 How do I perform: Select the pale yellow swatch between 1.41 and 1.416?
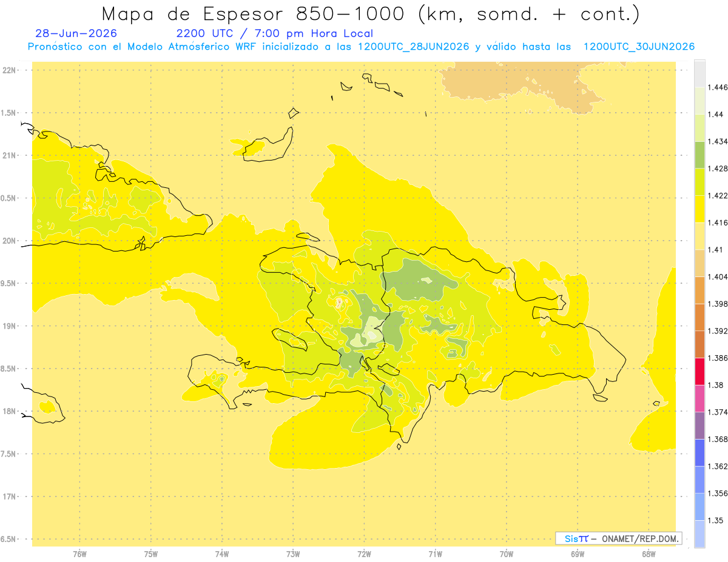(699, 236)
